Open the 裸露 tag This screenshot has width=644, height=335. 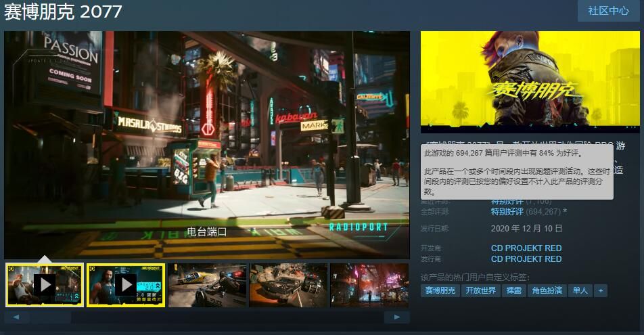[x=513, y=290]
